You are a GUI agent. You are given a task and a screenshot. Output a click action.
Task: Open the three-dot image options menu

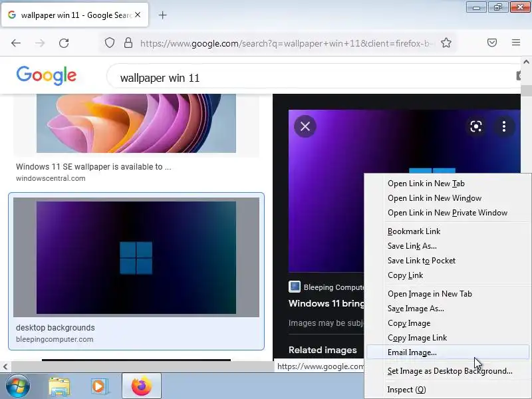click(504, 126)
